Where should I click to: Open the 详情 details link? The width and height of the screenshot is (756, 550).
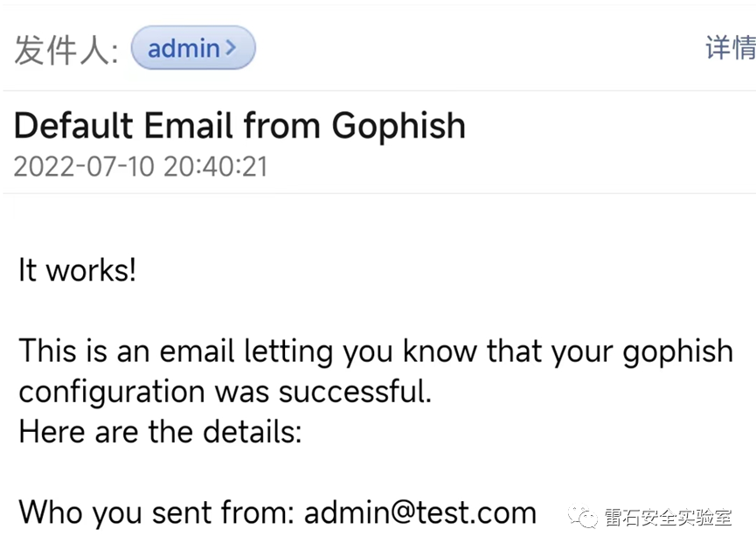tap(730, 48)
